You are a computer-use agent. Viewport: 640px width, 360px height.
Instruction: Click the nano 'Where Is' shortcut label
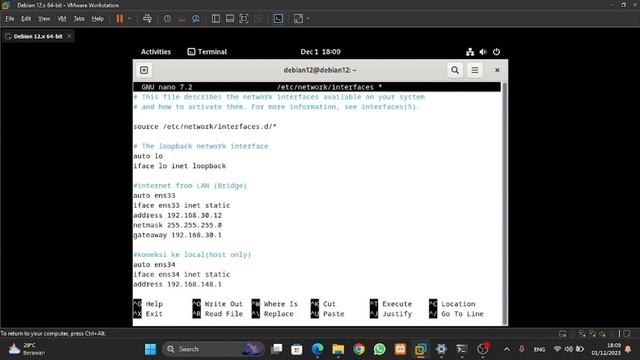[x=280, y=304]
